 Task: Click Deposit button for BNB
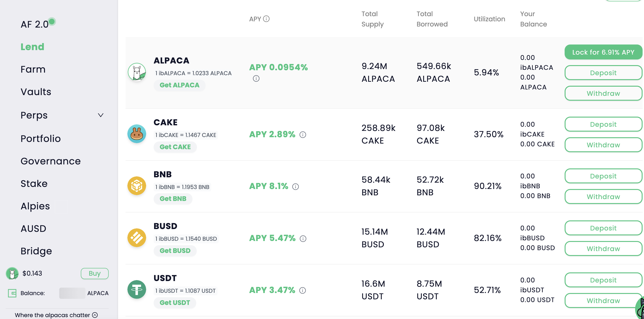tap(603, 176)
